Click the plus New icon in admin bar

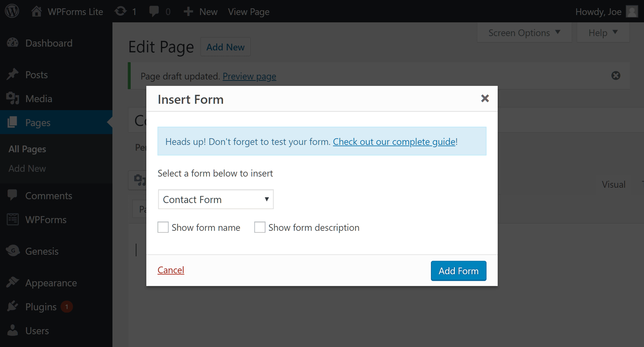[x=188, y=12]
